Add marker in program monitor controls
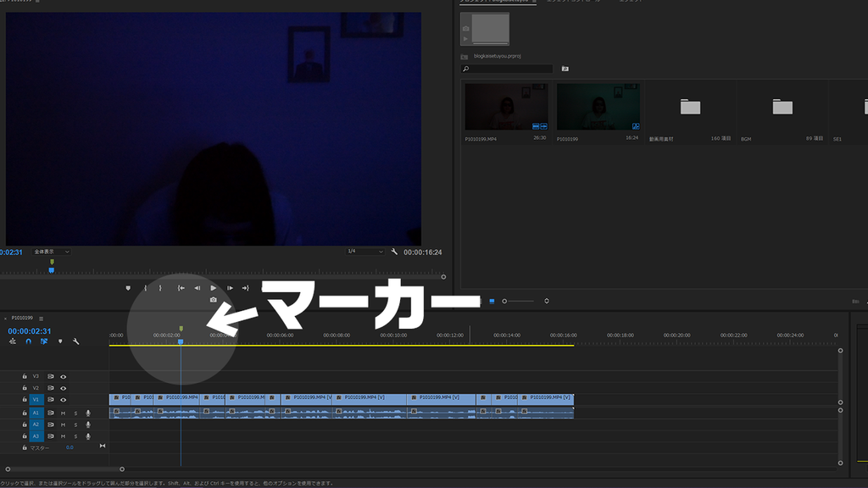This screenshot has width=868, height=488. (129, 288)
